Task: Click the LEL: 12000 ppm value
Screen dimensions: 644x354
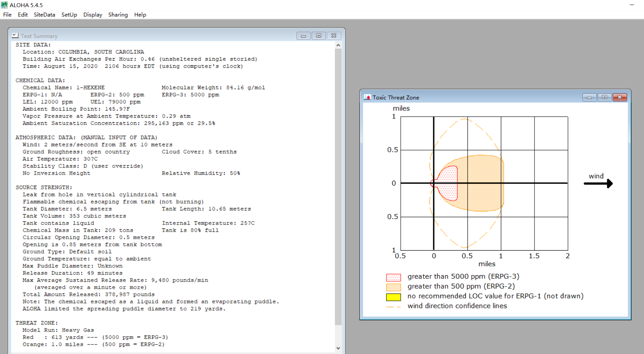Action: pyautogui.click(x=48, y=102)
